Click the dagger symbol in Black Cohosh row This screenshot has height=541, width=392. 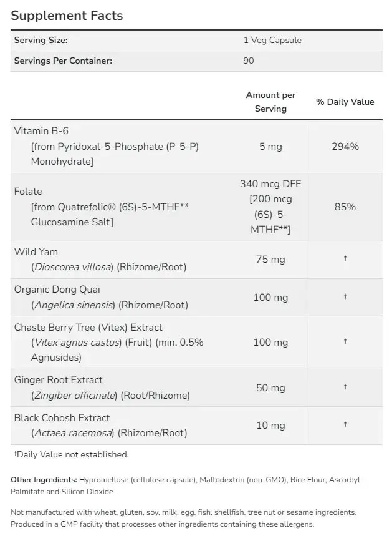(x=345, y=424)
